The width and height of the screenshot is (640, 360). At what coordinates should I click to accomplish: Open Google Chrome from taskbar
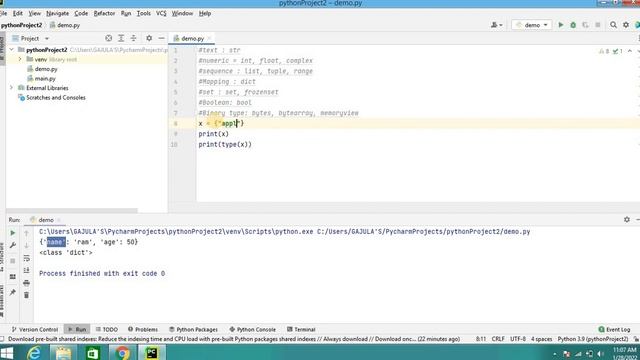coord(122,353)
